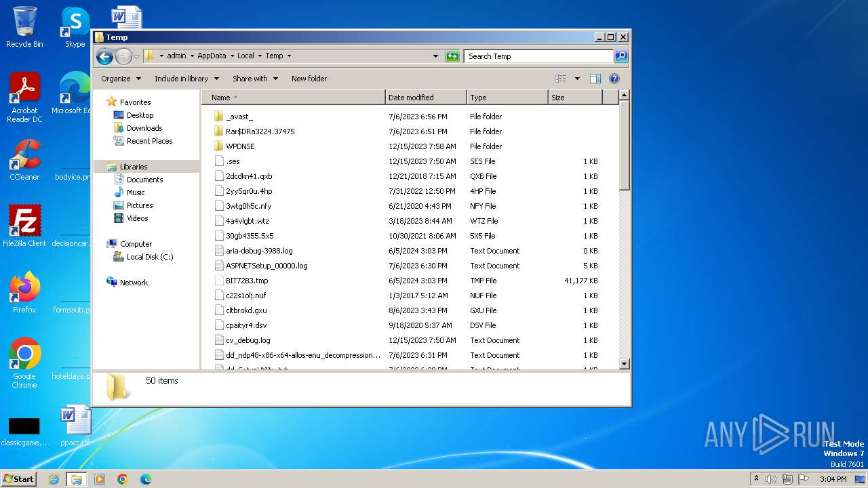Select Network in navigation pane
The height and width of the screenshot is (488, 868).
[134, 283]
